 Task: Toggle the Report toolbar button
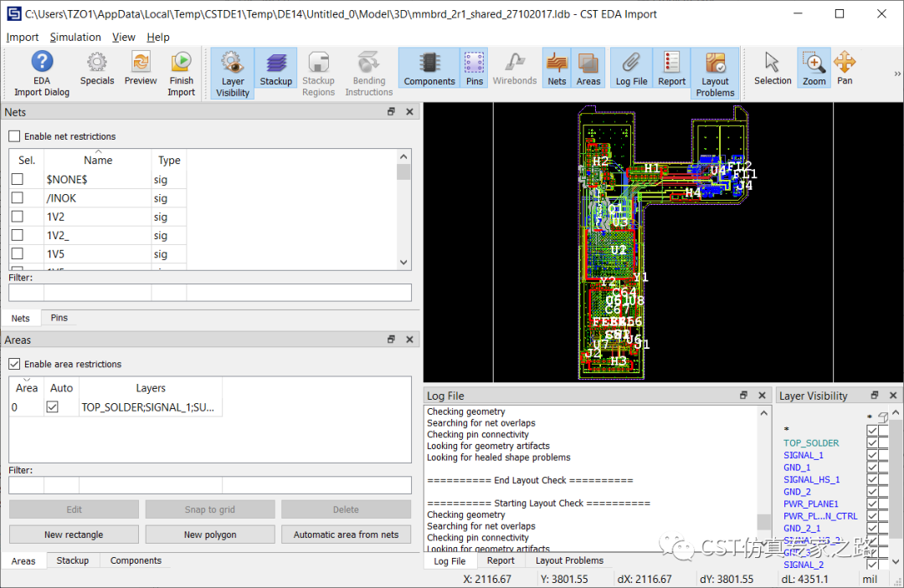click(x=671, y=69)
